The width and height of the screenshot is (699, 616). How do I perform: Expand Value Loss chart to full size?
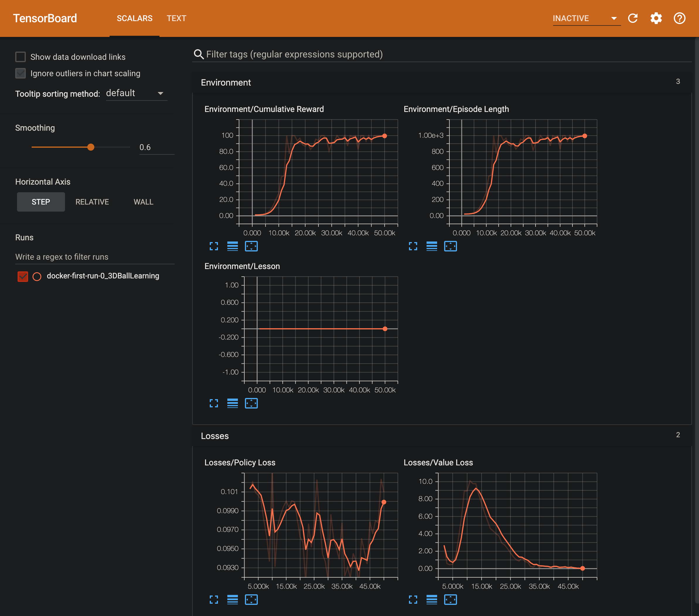tap(413, 600)
